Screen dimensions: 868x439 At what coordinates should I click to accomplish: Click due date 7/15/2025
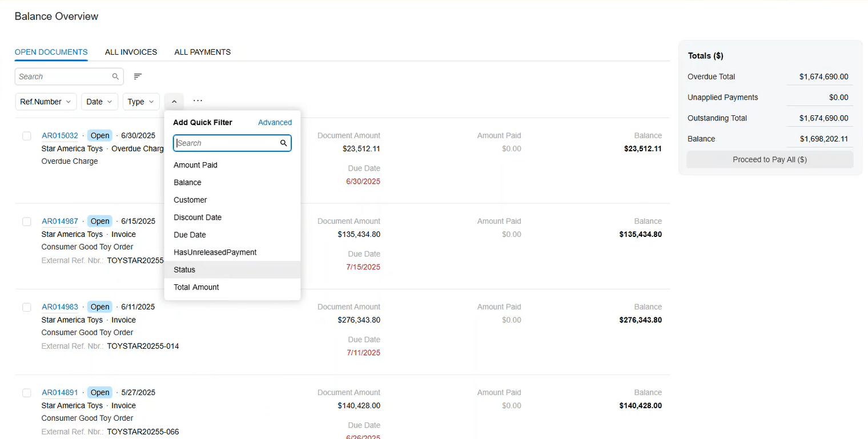[363, 267]
